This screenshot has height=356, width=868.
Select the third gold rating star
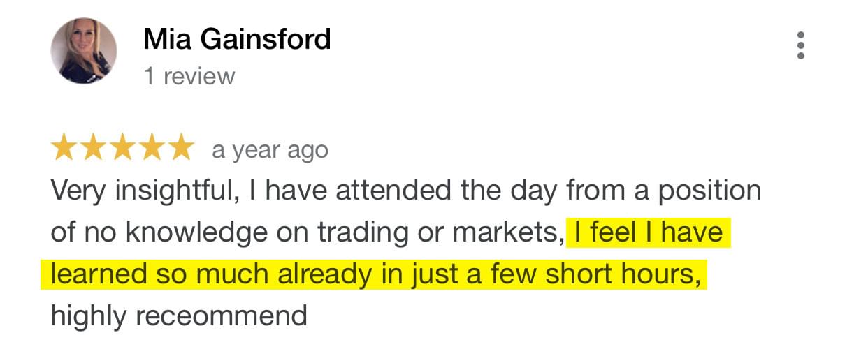122,148
